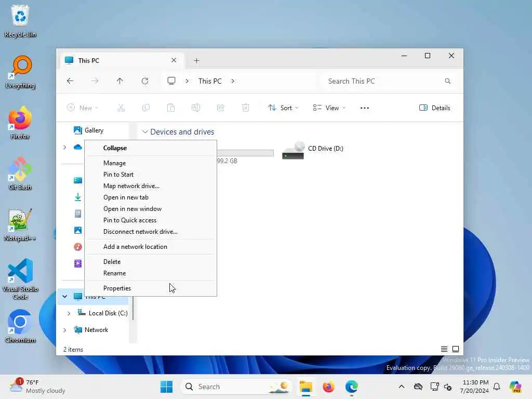532x399 pixels.
Task: Open Everything desktop shortcut
Action: click(20, 72)
